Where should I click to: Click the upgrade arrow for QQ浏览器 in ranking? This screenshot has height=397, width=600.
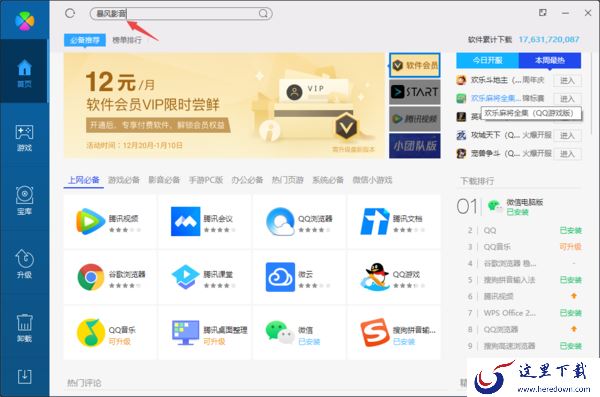(574, 329)
